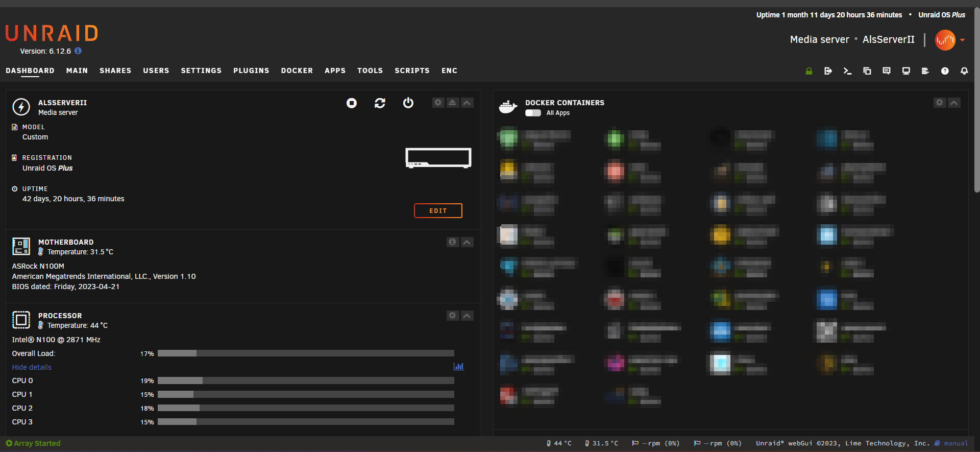Viewport: 980px width, 452px height.
Task: Click the CPU 3 label
Action: pos(22,422)
